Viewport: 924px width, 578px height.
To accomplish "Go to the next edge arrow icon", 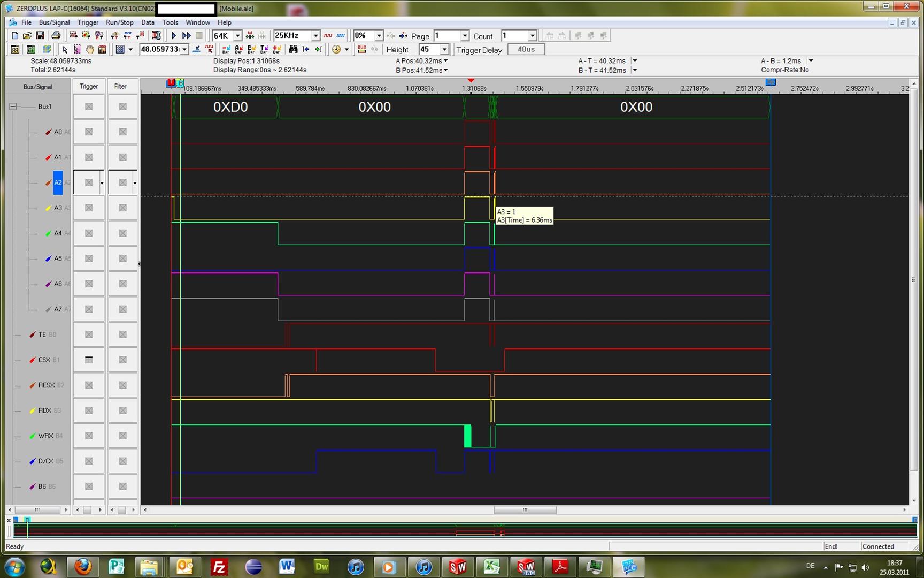I will [318, 49].
